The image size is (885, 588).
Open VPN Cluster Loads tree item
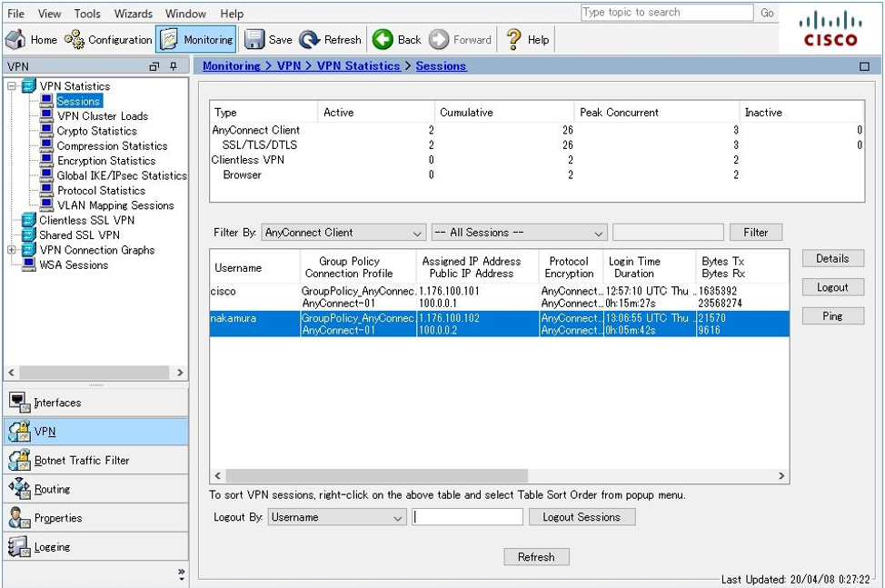click(102, 115)
